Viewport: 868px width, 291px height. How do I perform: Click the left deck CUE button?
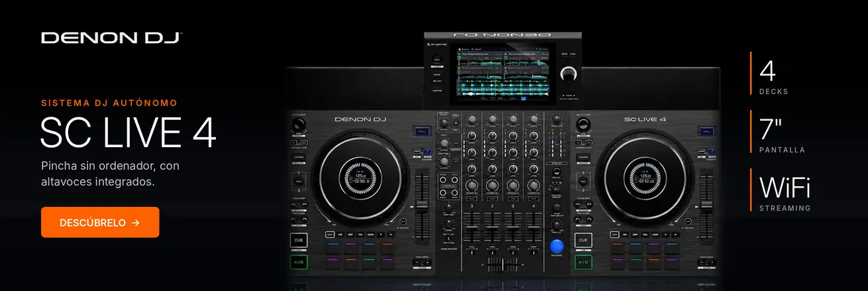pyautogui.click(x=298, y=241)
